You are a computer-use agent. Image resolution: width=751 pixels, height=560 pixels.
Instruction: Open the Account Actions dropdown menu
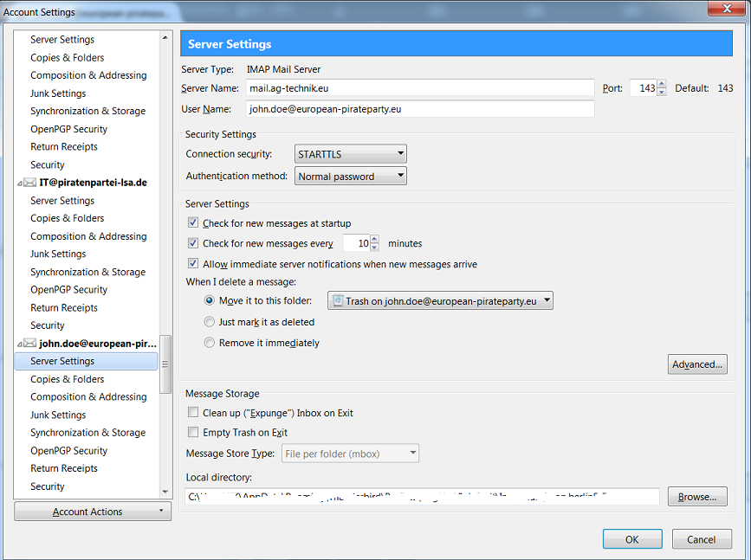pos(93,512)
